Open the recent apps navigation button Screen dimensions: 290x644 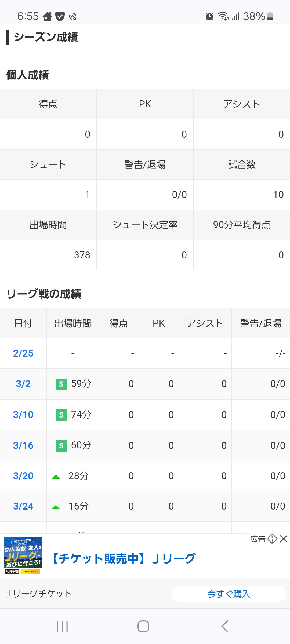62,626
